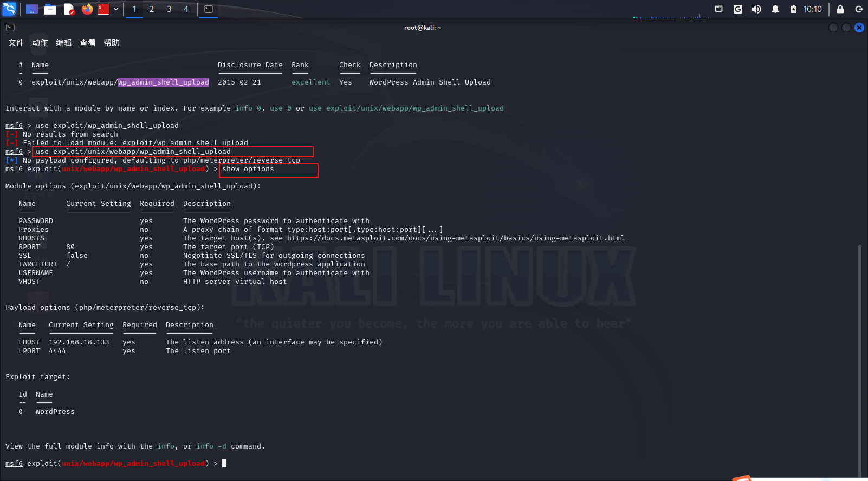
Task: Open the 帮助 menu
Action: coord(112,43)
